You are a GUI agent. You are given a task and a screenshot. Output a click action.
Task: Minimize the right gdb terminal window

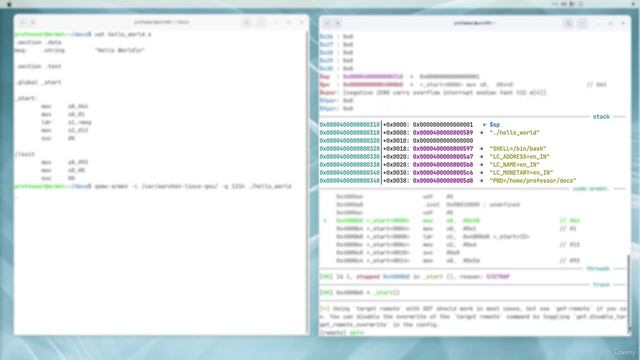598,23
